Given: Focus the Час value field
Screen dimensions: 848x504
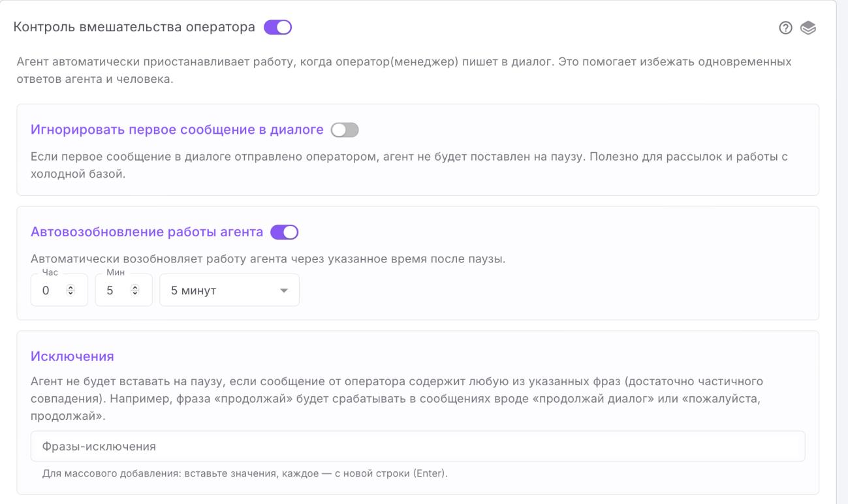Looking at the screenshot, I should (x=47, y=290).
